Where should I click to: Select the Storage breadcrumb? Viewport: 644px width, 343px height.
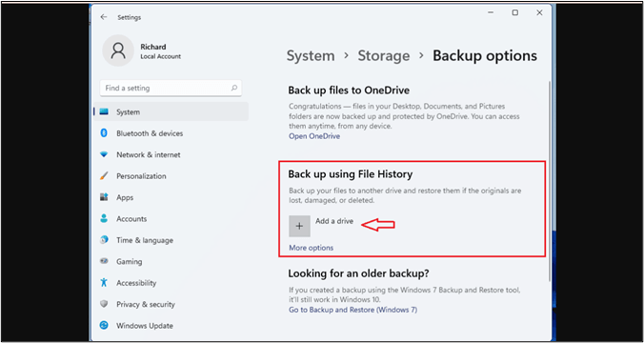pos(384,56)
